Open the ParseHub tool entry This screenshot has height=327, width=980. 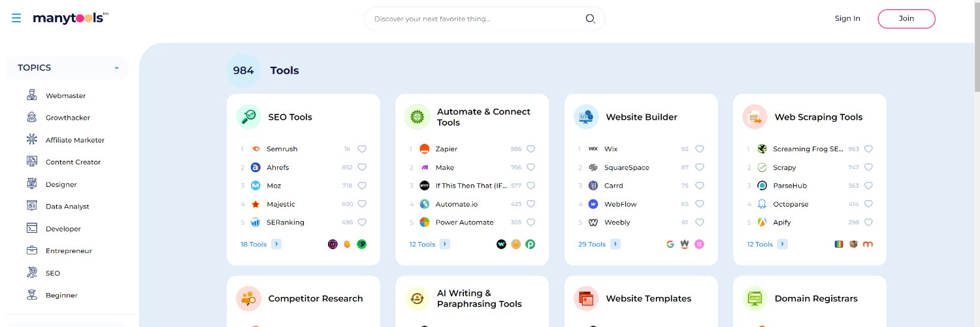coord(789,186)
